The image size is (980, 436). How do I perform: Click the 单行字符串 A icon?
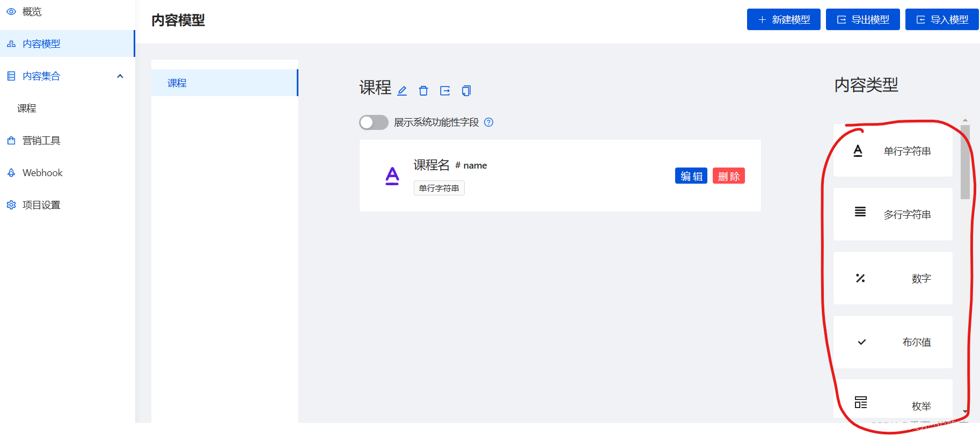click(858, 151)
